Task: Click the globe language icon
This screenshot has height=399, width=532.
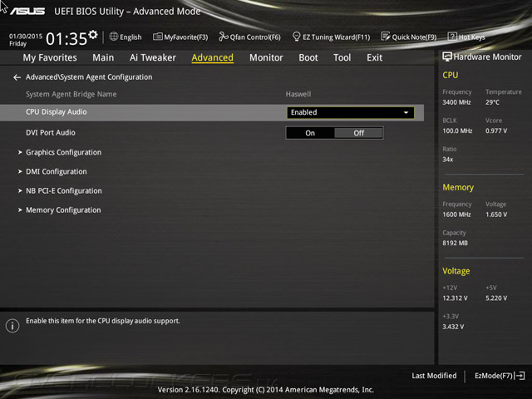Action: coord(114,37)
